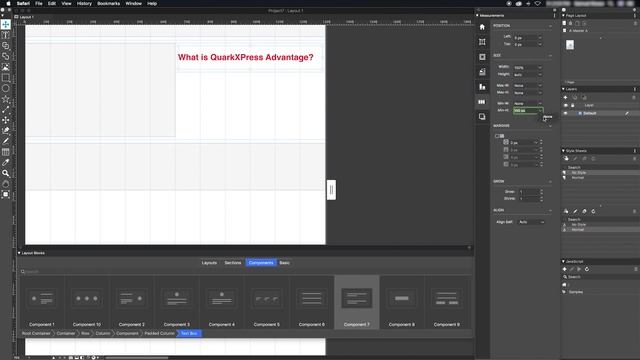
Task: Select the Component 10 block
Action: click(x=87, y=302)
